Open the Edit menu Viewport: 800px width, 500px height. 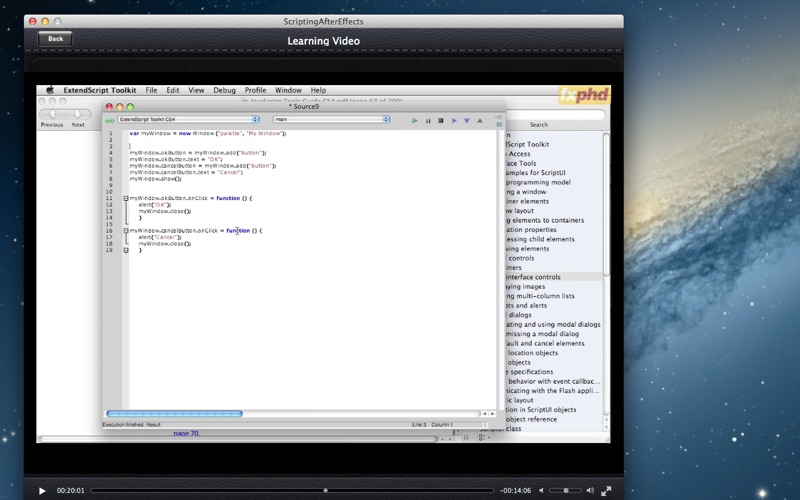coord(172,90)
